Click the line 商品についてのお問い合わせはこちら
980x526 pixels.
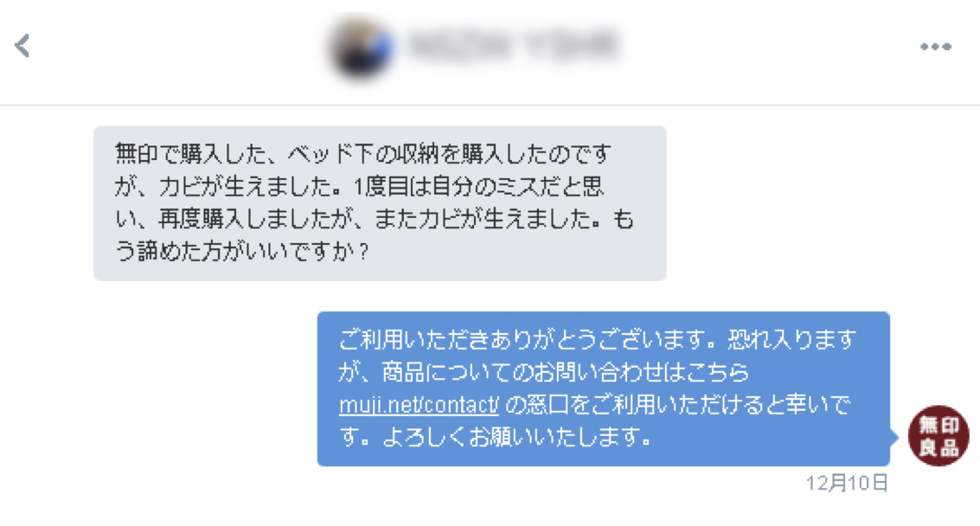pyautogui.click(x=565, y=372)
